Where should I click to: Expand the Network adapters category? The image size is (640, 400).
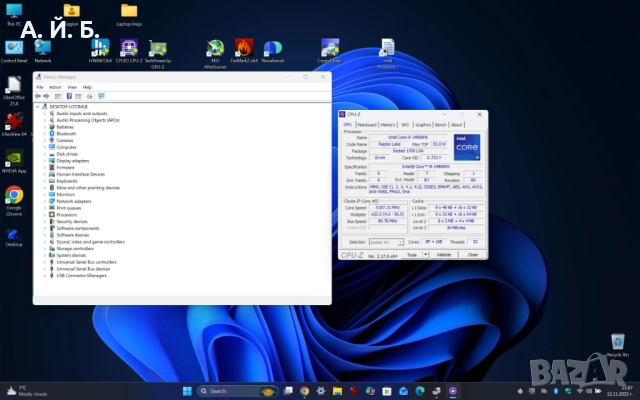[x=45, y=201]
